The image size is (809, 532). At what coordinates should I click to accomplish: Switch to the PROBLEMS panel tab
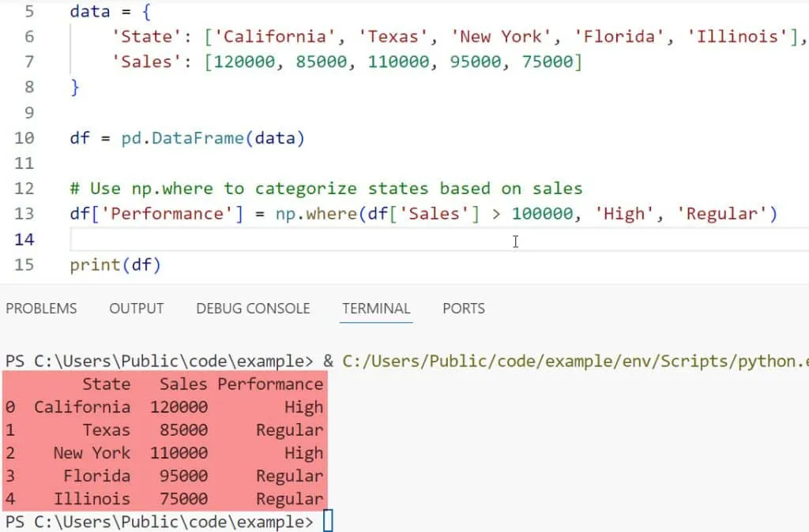pyautogui.click(x=41, y=309)
